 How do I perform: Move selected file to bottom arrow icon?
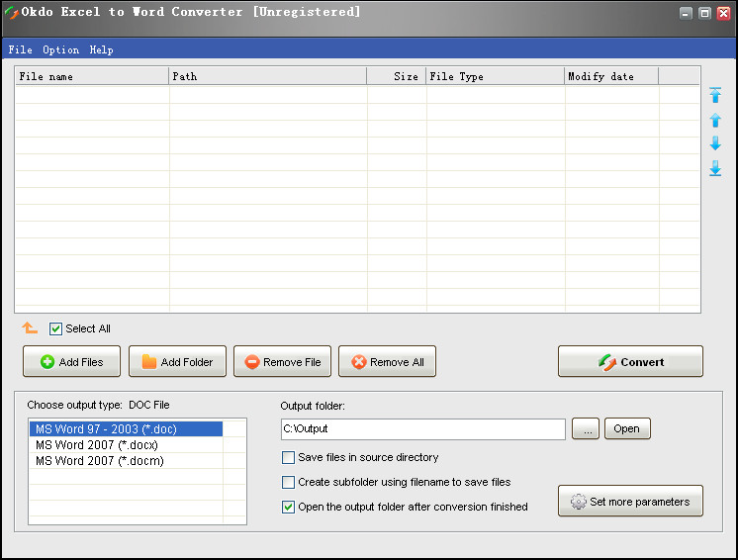point(715,168)
